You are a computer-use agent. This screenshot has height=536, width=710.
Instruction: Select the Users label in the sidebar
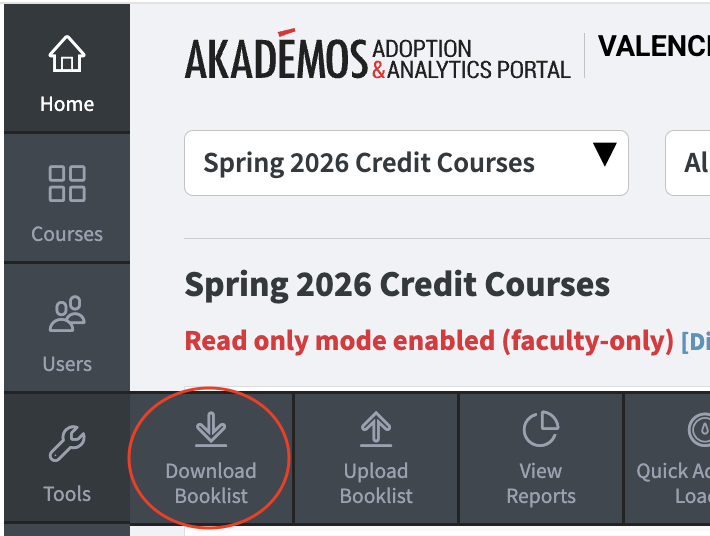point(67,364)
